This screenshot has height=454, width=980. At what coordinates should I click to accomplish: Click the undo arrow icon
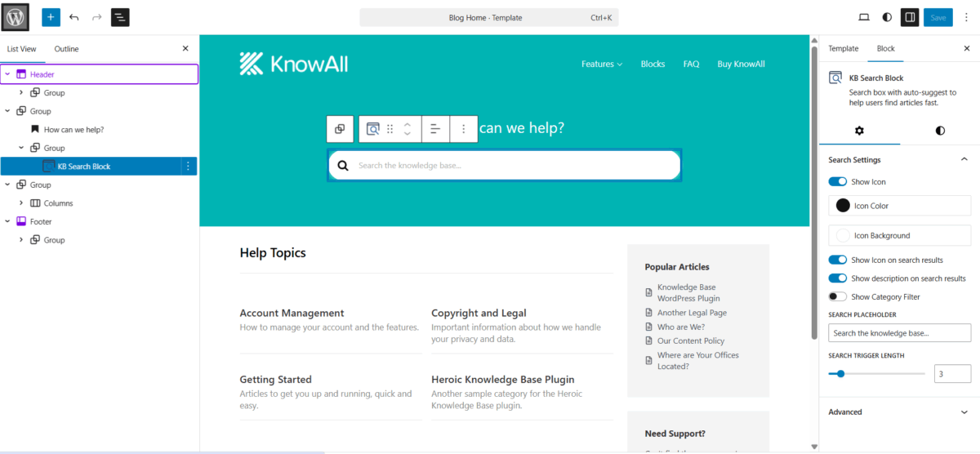click(74, 17)
